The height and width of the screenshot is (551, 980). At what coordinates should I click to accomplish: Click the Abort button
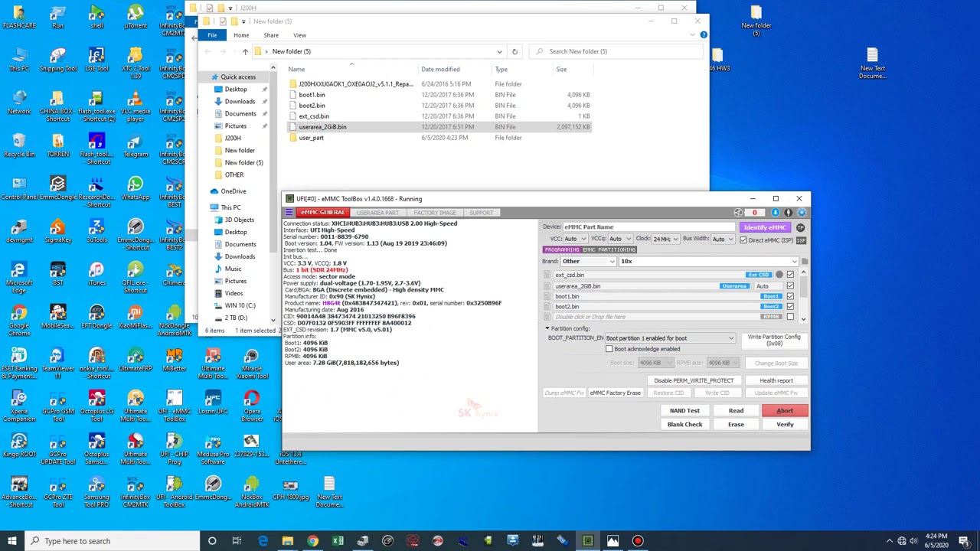(x=785, y=411)
